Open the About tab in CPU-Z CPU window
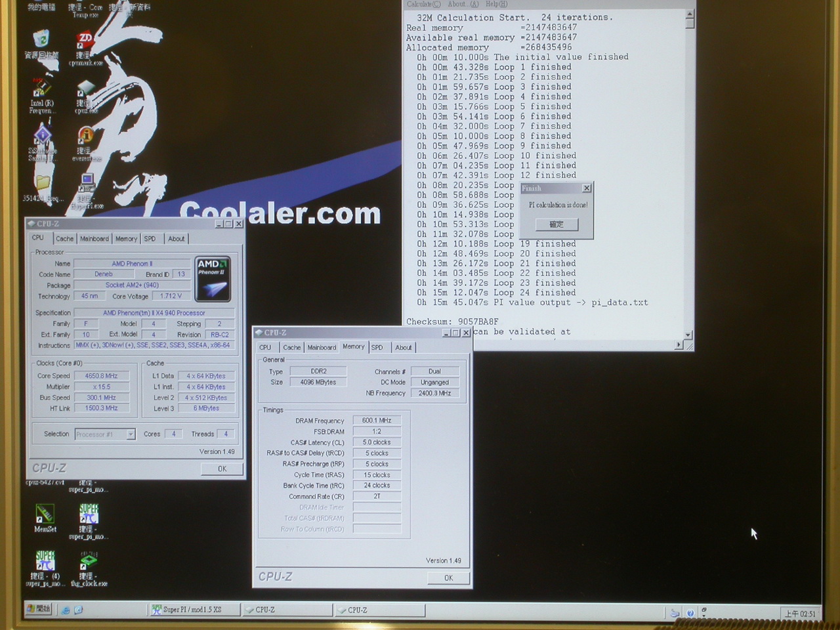This screenshot has height=630, width=840. 176,239
